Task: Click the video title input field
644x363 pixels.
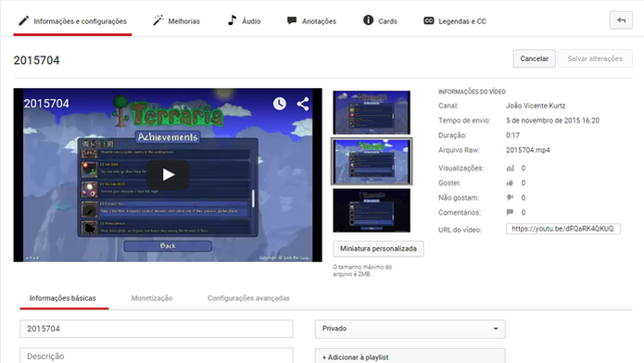Action: pyautogui.click(x=157, y=329)
